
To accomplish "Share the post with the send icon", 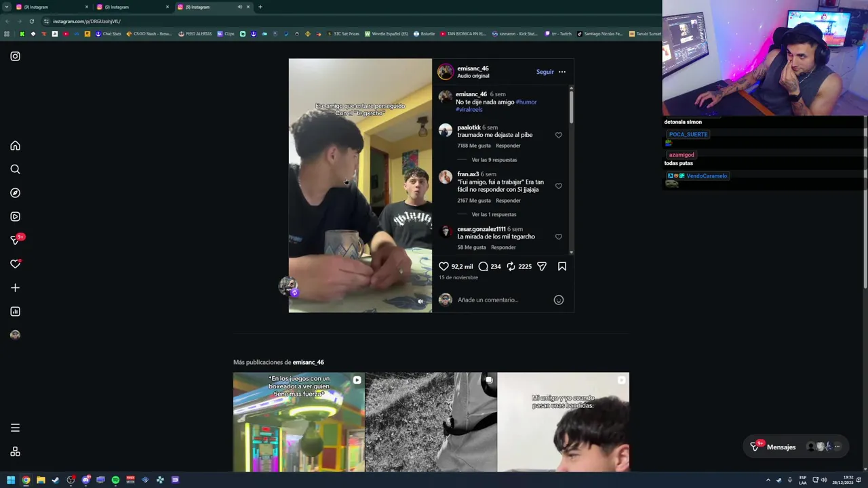I will coord(542,266).
